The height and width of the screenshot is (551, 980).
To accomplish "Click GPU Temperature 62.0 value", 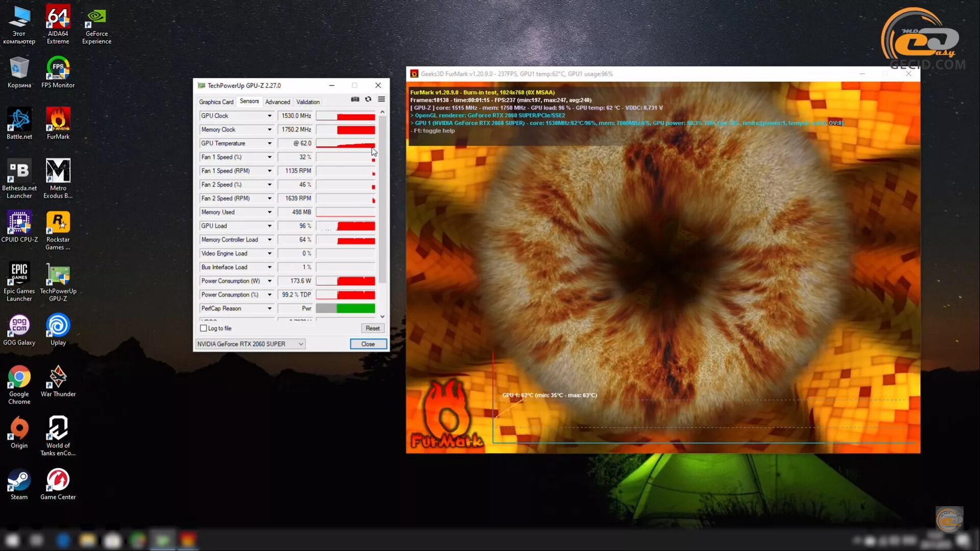I will [296, 143].
